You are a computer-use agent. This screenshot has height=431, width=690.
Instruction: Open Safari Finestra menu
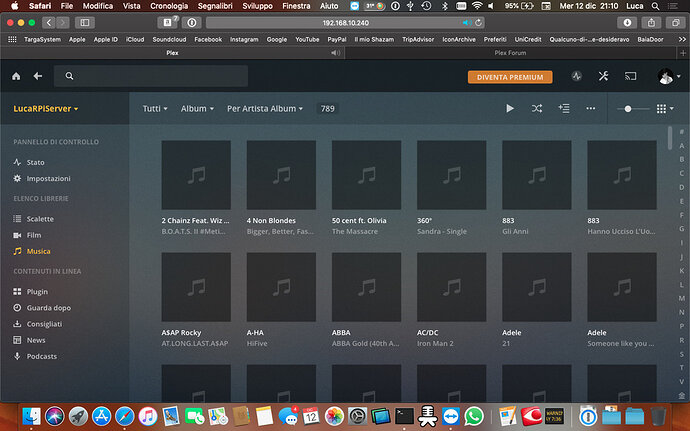pyautogui.click(x=296, y=6)
